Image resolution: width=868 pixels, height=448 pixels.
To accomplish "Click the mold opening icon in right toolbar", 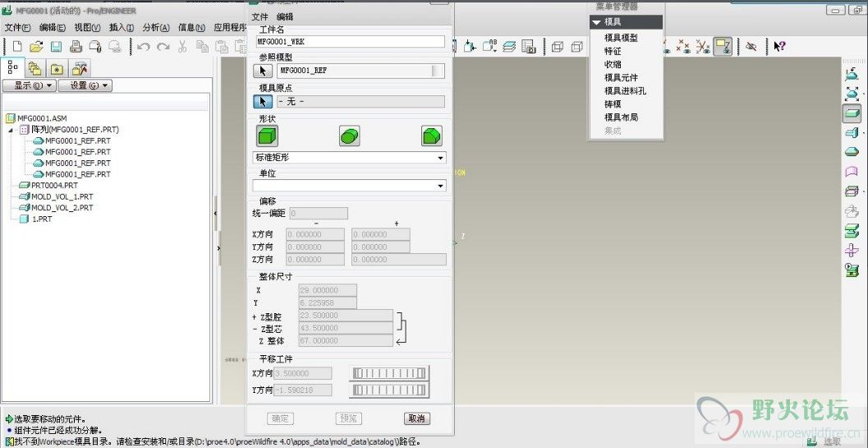I will [x=852, y=231].
